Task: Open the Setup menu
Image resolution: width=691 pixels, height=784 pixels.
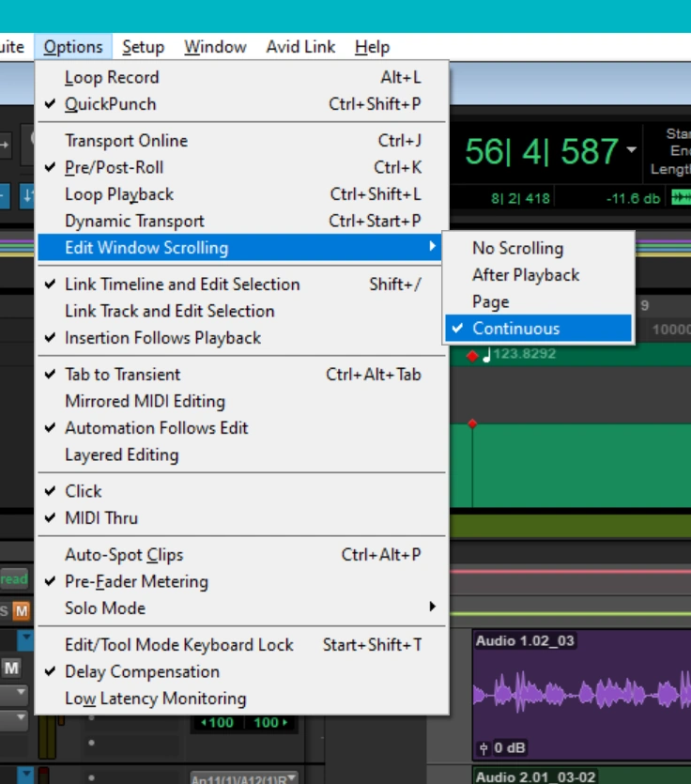Action: click(143, 47)
